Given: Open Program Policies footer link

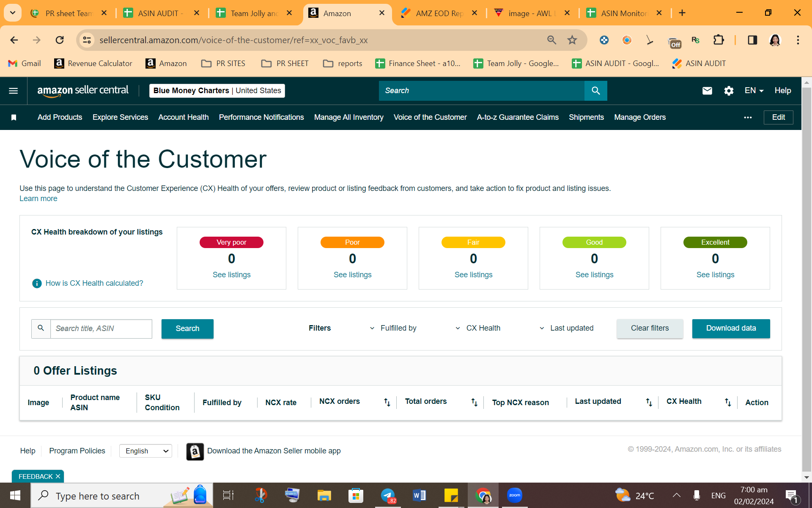Looking at the screenshot, I should click(x=77, y=451).
